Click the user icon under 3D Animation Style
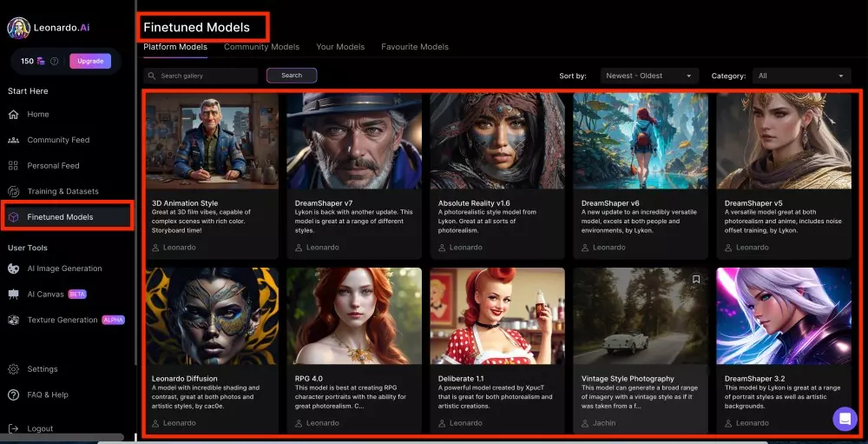Viewport: 868px width, 444px height. click(155, 248)
